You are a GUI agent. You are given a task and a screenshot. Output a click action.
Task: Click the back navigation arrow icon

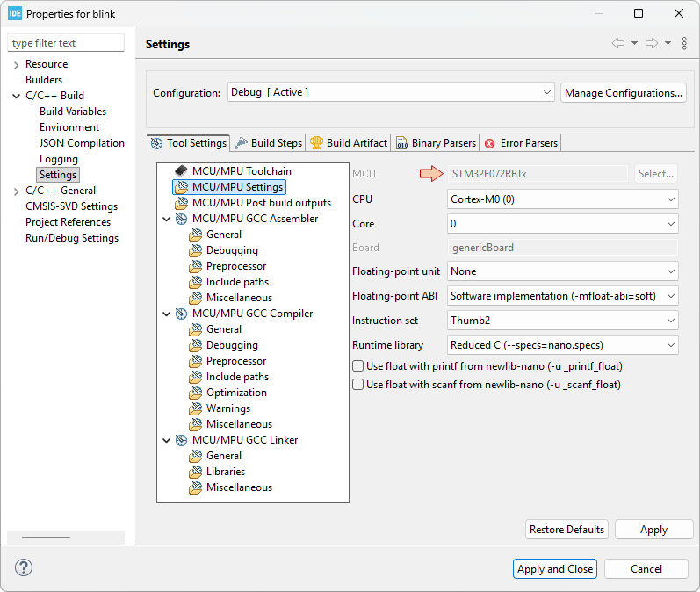click(x=618, y=43)
